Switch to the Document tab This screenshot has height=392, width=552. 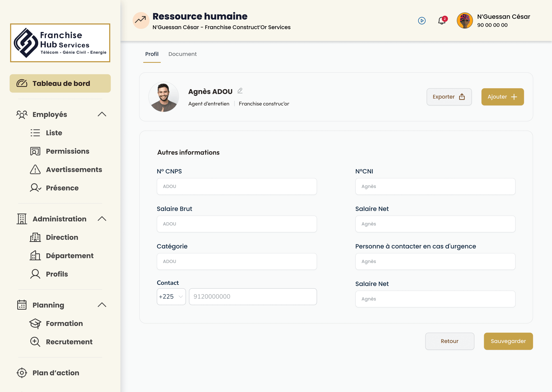pos(182,54)
